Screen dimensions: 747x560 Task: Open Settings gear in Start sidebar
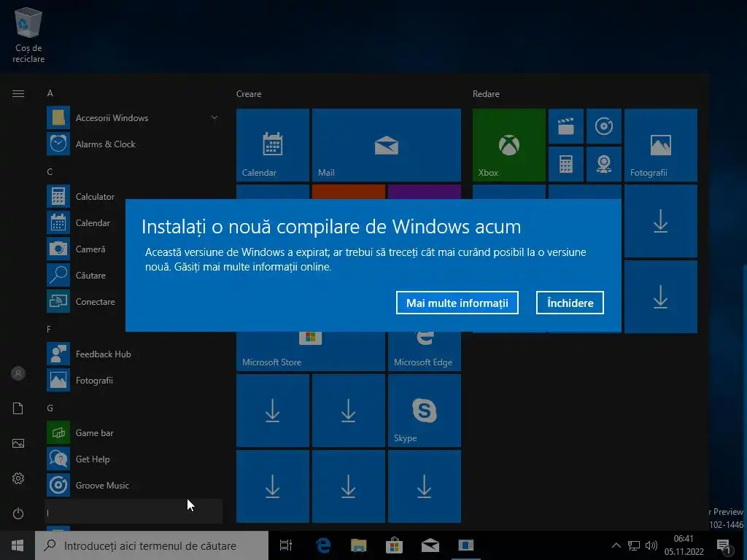[x=18, y=478]
